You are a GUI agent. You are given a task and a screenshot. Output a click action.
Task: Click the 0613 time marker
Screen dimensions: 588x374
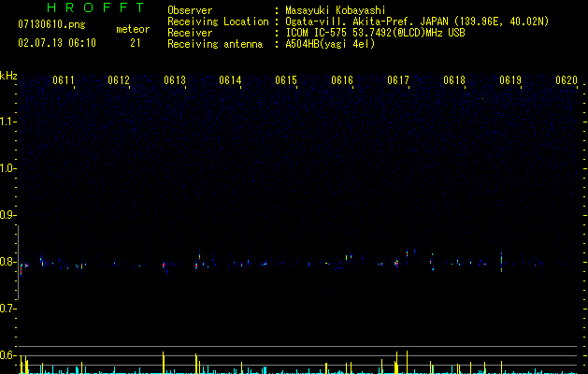pyautogui.click(x=175, y=80)
